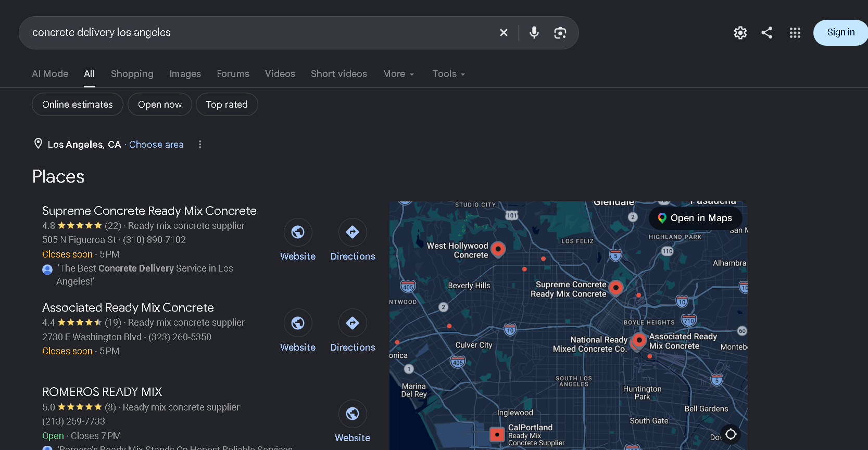Image resolution: width=868 pixels, height=450 pixels.
Task: Toggle the Open now filter chip
Action: [160, 105]
